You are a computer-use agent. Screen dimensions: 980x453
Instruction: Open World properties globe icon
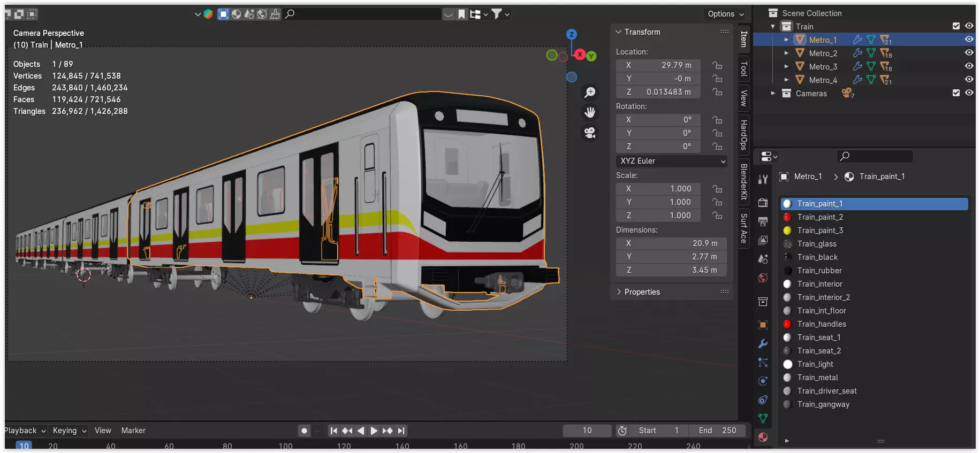[763, 278]
